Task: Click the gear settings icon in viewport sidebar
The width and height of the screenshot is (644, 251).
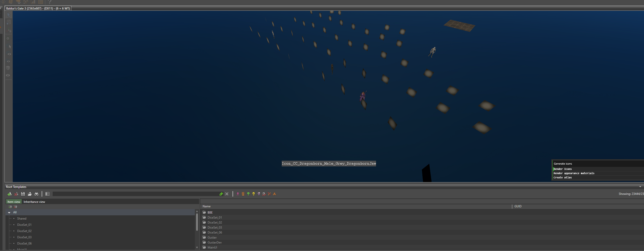Action: [x=8, y=38]
